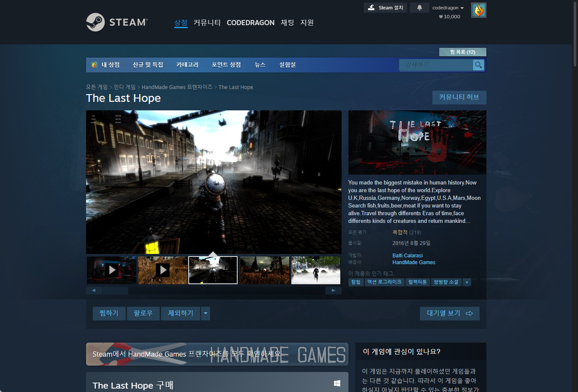Open 포인트 상점 tab
Viewport: 578px width, 392px height.
226,65
